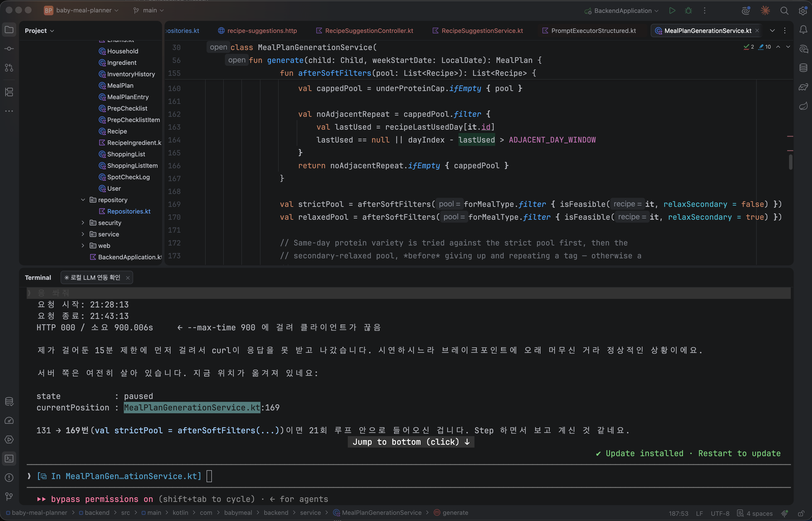This screenshot has height=521, width=812.
Task: Click the 2 warnings inspection indicator
Action: click(x=748, y=47)
